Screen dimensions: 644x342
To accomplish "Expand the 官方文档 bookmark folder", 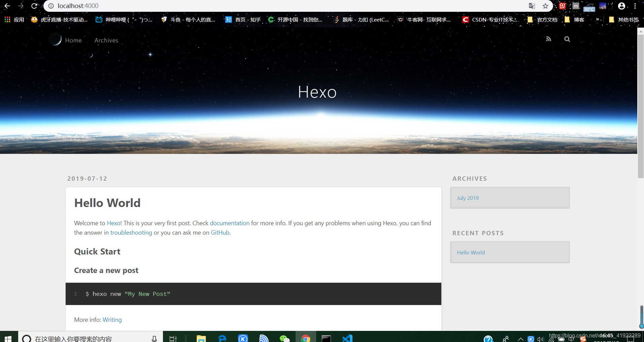I will pyautogui.click(x=542, y=20).
